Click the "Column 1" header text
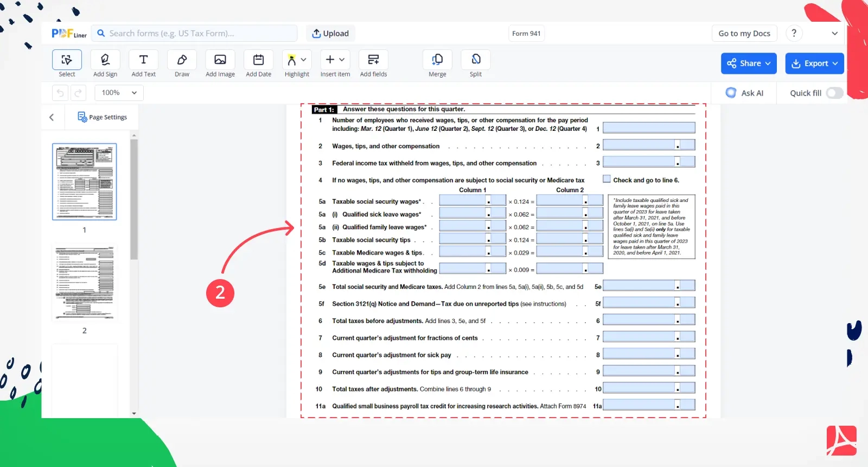This screenshot has height=467, width=868. coord(473,190)
